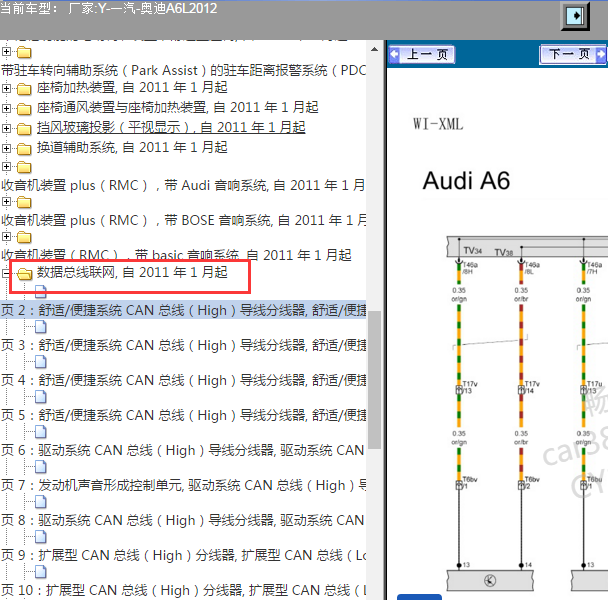The image size is (608, 600).
Task: Select 收音机装置 plus 带 BOSE 音响系统 entry
Action: (183, 220)
